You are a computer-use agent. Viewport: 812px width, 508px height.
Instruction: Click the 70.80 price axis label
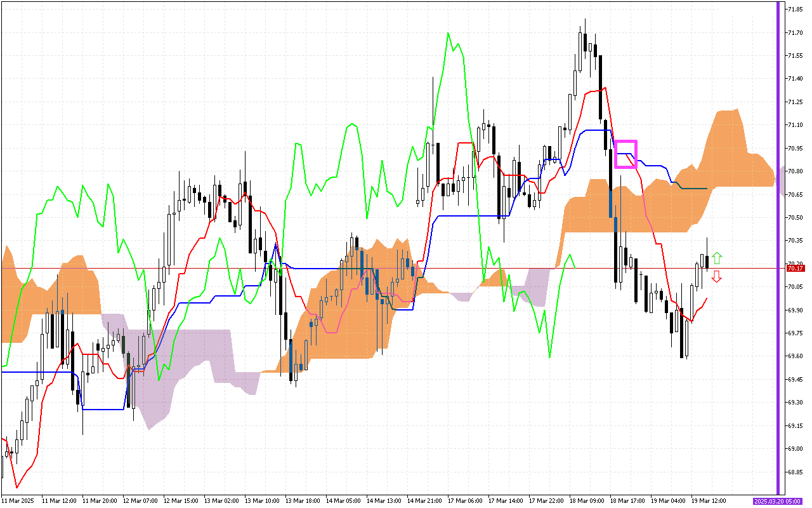pos(795,171)
